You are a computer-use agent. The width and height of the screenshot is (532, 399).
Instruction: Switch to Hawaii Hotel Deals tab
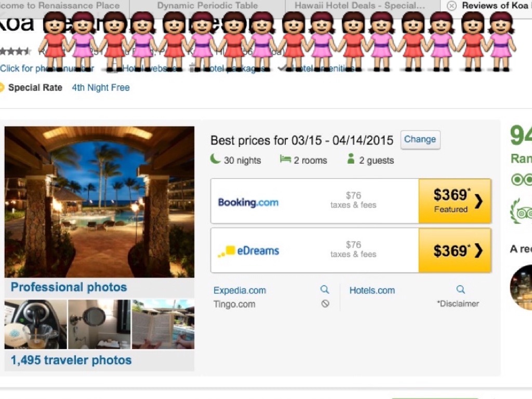pyautogui.click(x=360, y=6)
